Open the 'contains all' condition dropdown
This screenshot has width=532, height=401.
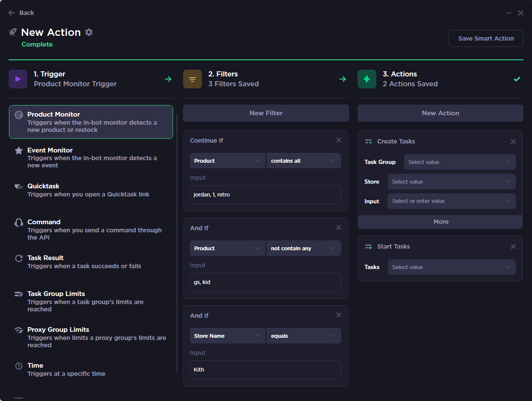(304, 161)
